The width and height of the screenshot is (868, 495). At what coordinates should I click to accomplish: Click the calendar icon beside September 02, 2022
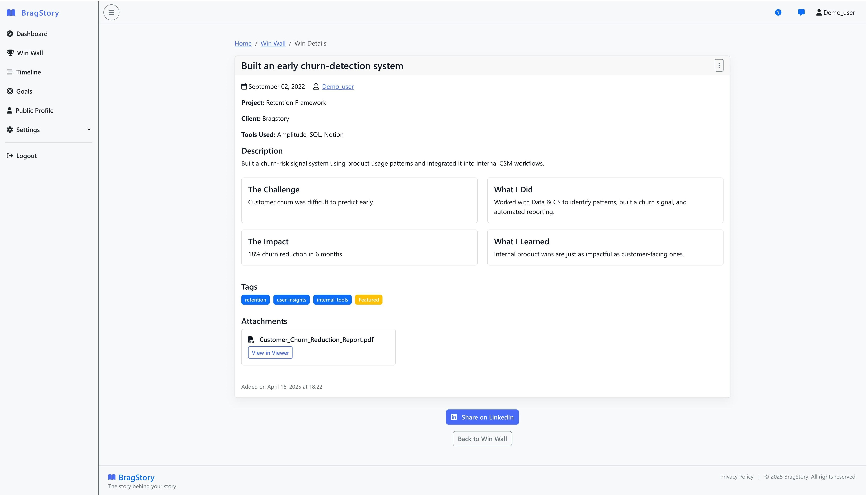click(x=244, y=87)
